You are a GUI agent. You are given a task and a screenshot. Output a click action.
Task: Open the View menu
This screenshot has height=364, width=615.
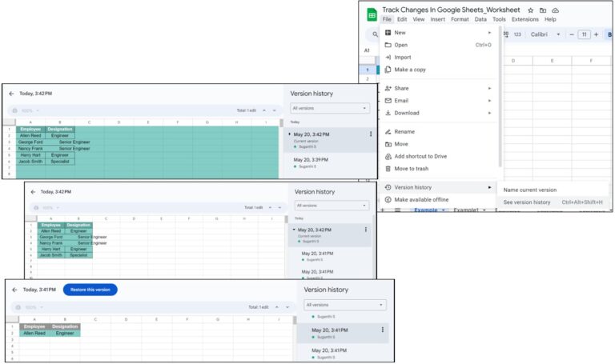tap(419, 19)
